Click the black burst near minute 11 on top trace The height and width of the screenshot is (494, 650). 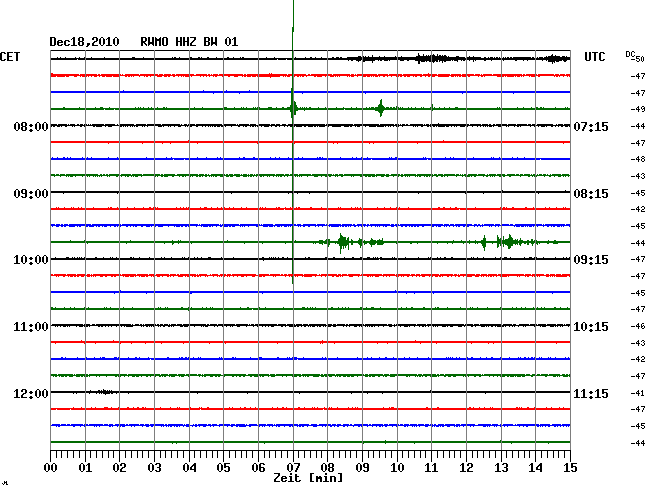(x=432, y=58)
